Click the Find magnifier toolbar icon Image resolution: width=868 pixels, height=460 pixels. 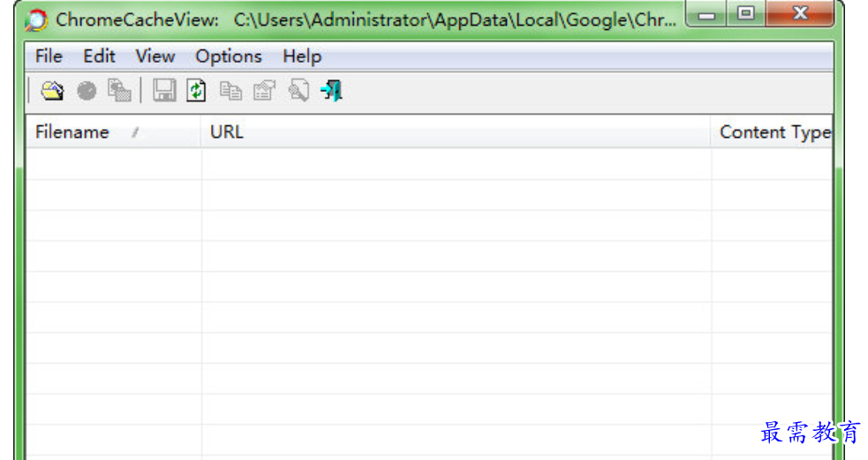(x=298, y=91)
